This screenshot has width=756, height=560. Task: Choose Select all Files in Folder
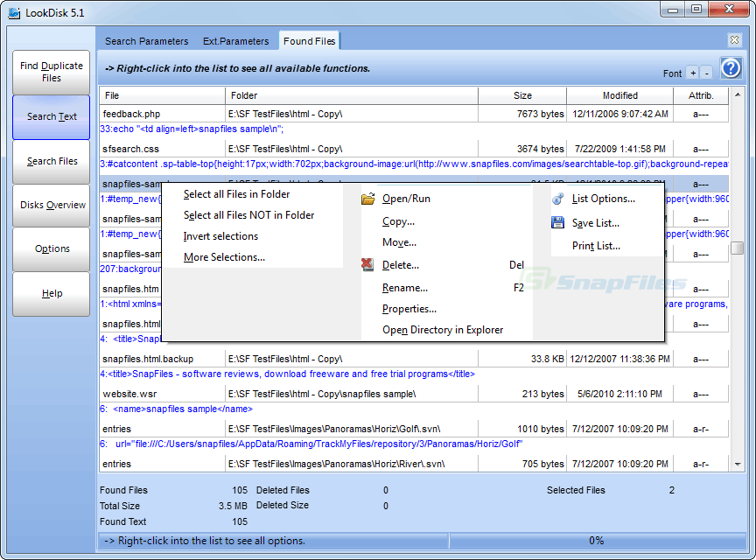pyautogui.click(x=237, y=194)
